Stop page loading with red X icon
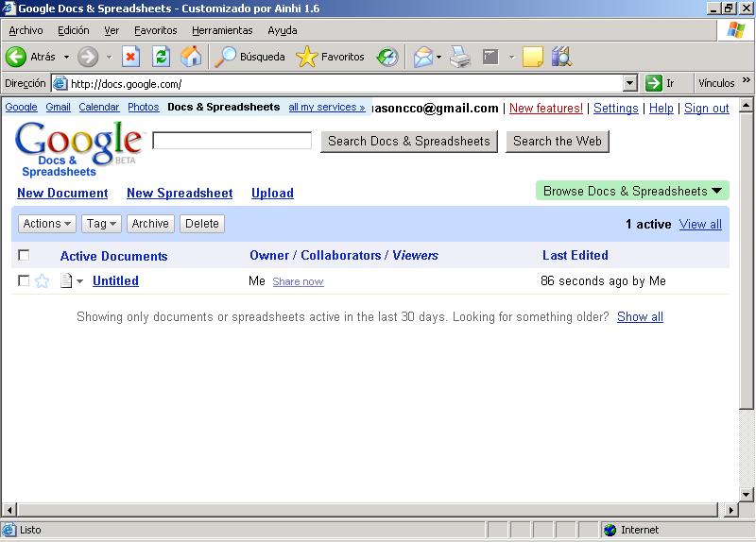The image size is (756, 542). pos(130,57)
